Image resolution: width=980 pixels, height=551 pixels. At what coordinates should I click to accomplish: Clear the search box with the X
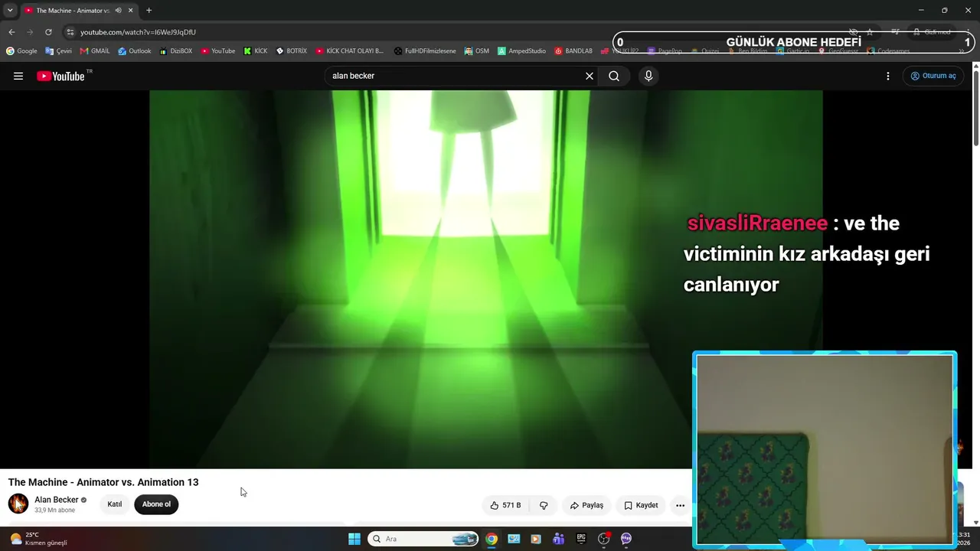590,76
